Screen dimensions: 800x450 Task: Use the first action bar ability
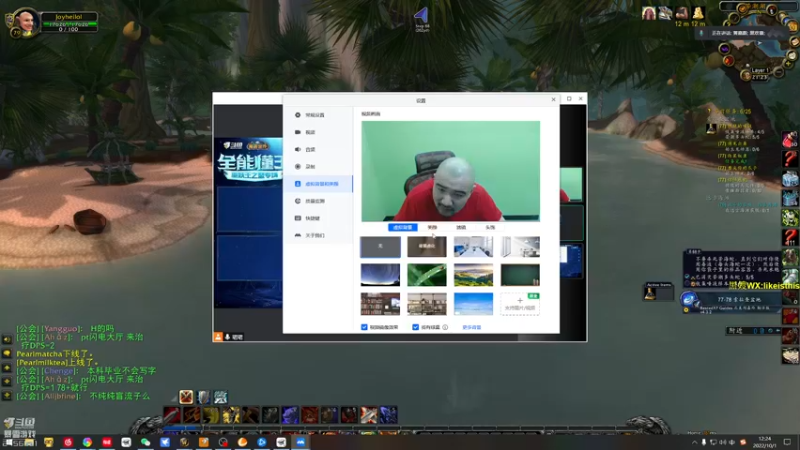[172, 415]
